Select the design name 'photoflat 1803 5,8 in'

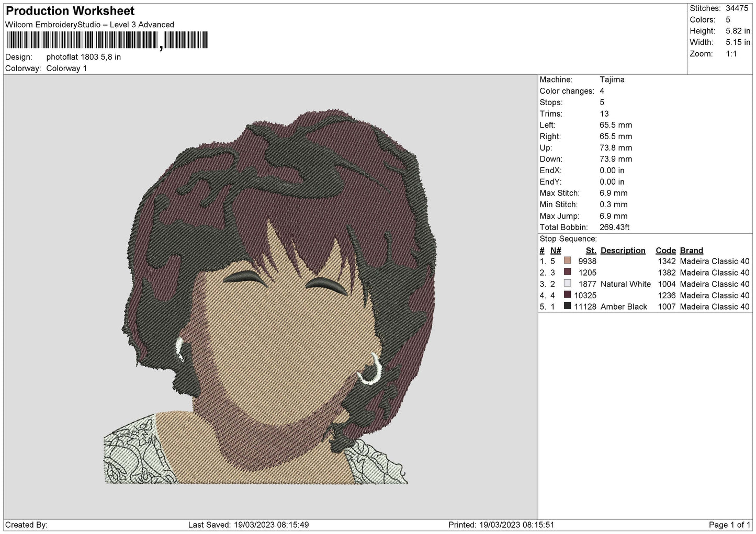coord(84,57)
